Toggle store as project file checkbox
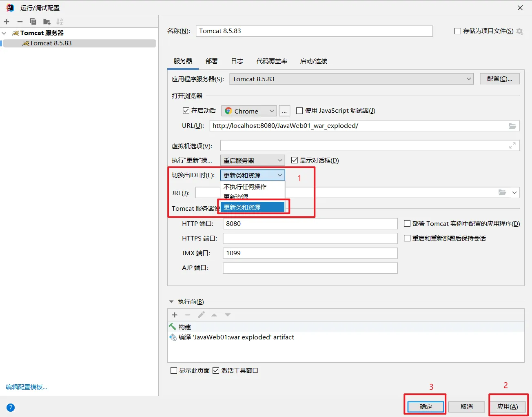 458,31
